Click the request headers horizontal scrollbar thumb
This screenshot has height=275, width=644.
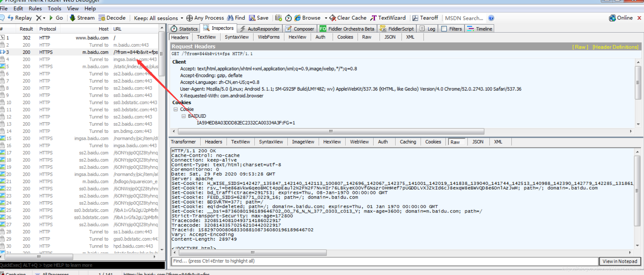(331, 131)
